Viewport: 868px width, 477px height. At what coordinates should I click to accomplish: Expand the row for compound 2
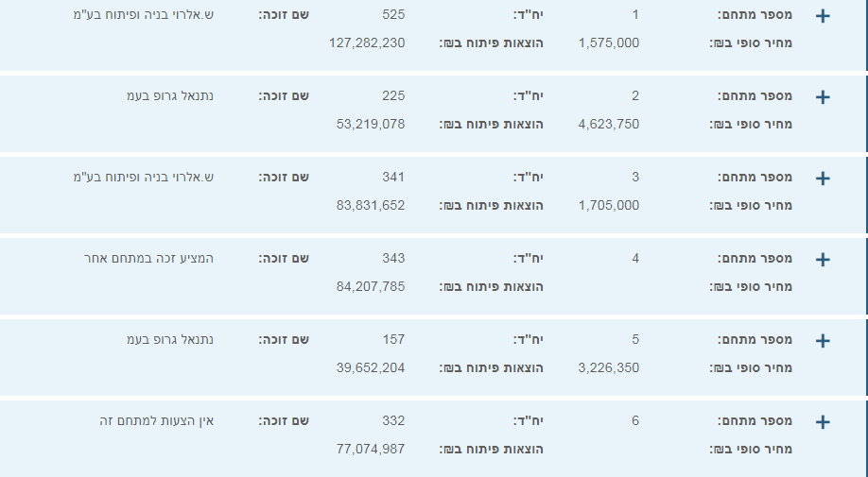pyautogui.click(x=823, y=97)
